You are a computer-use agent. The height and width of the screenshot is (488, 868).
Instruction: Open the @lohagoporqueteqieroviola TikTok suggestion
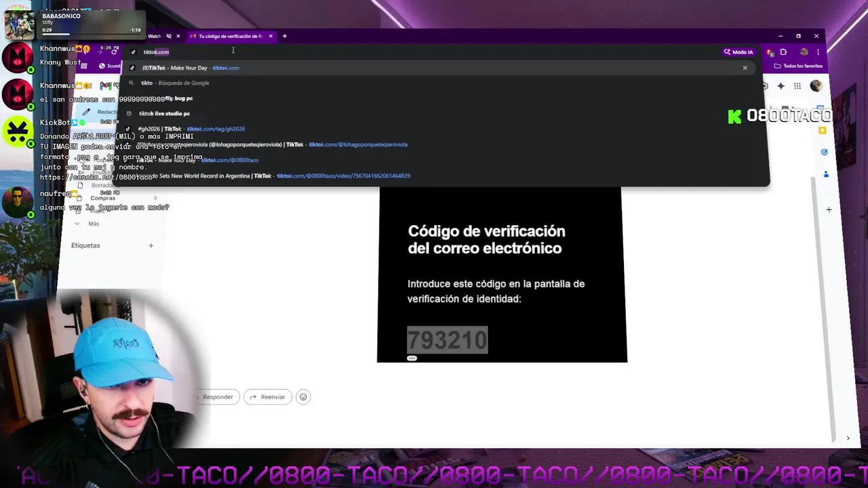coord(441,144)
